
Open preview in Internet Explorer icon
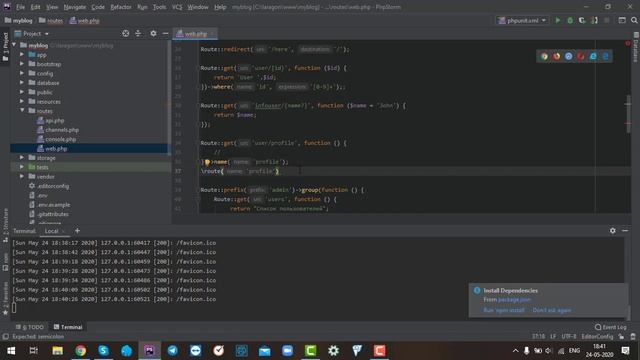(x=593, y=56)
